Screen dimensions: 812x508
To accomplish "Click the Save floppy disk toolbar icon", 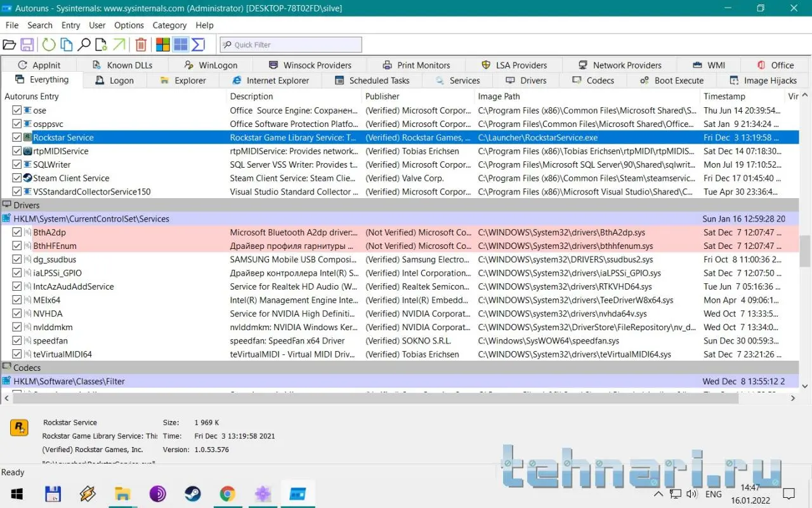I will pyautogui.click(x=27, y=44).
